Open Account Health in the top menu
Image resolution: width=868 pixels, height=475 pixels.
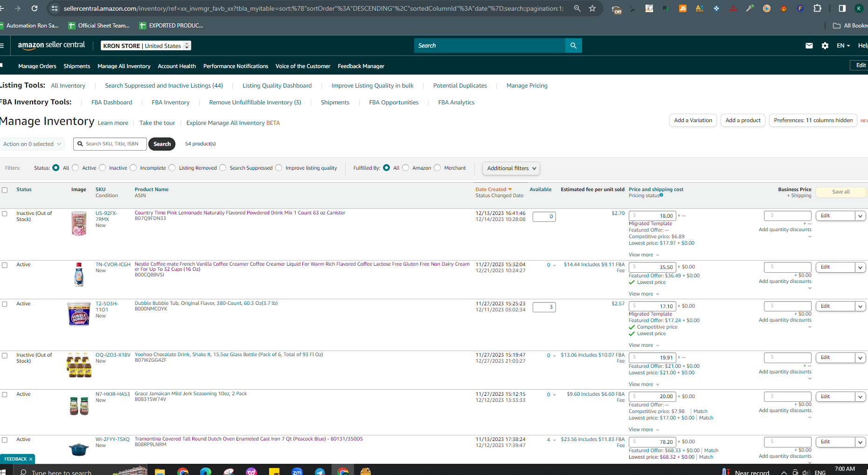click(177, 66)
